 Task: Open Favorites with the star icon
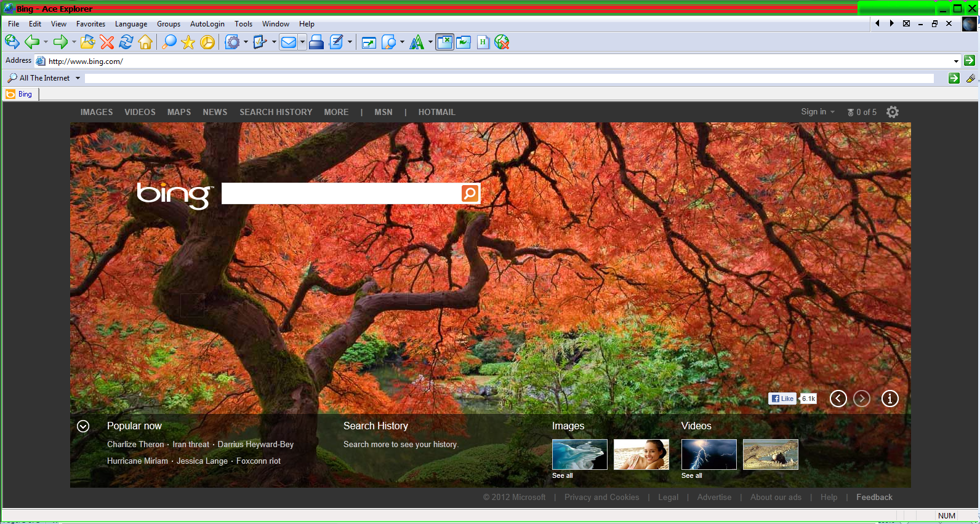(188, 42)
